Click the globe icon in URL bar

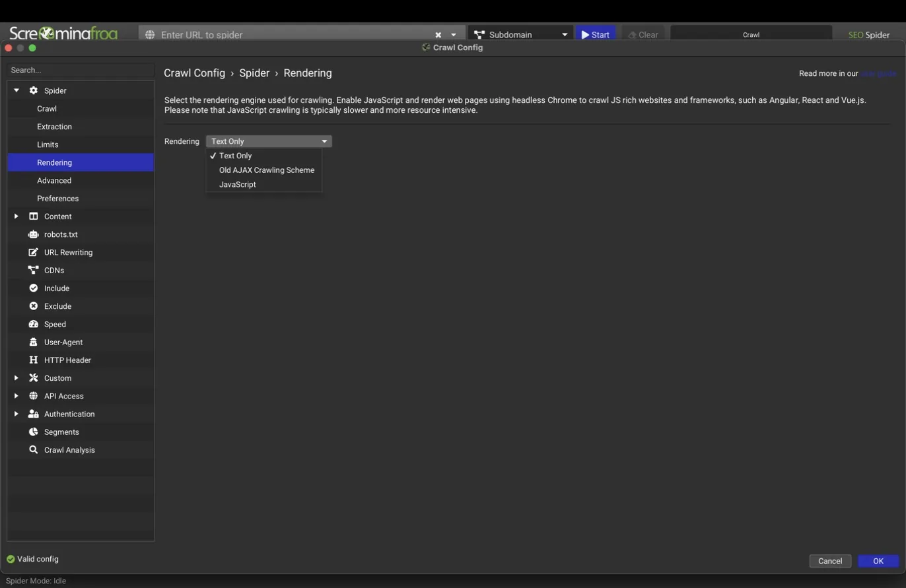tap(150, 34)
